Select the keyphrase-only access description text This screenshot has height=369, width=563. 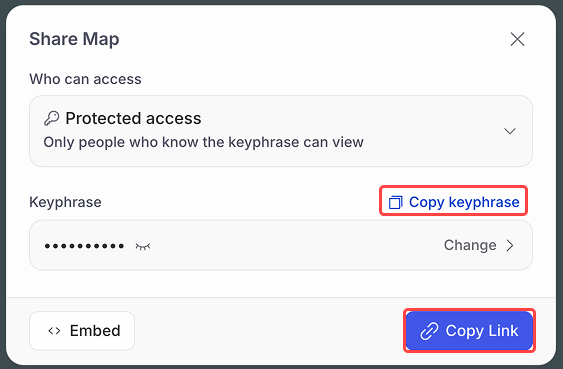point(204,142)
